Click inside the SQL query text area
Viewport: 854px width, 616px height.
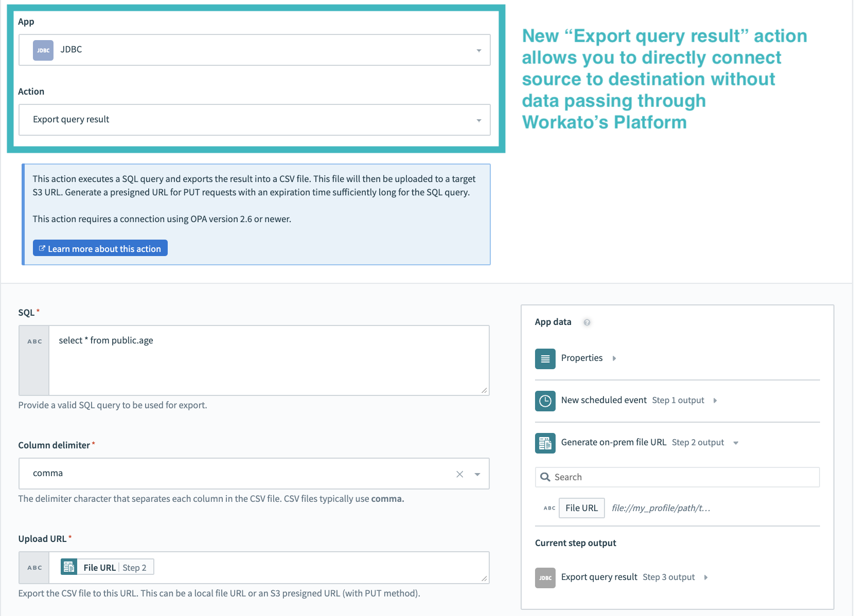point(269,360)
